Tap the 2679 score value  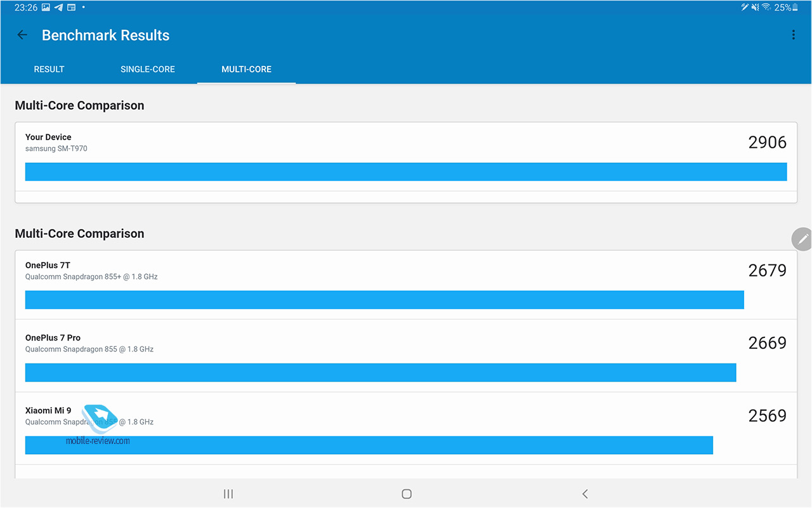(768, 270)
